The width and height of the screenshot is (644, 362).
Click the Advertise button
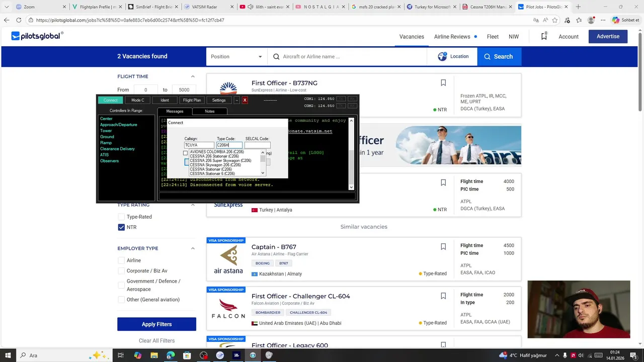tap(608, 36)
